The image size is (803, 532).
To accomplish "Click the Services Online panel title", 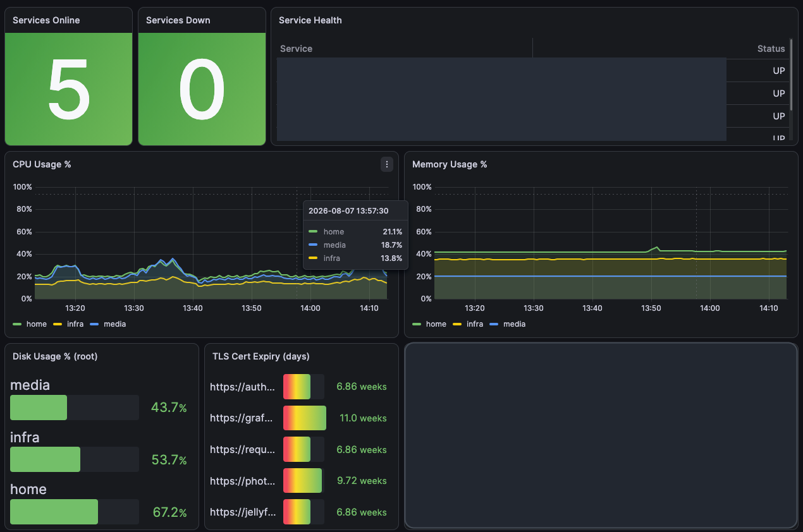I will (46, 20).
